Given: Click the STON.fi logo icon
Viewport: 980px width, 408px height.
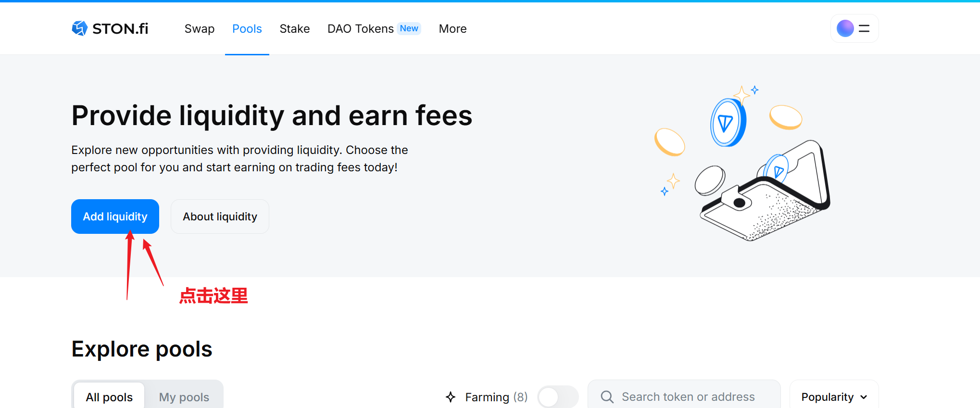Looking at the screenshot, I should pos(79,28).
